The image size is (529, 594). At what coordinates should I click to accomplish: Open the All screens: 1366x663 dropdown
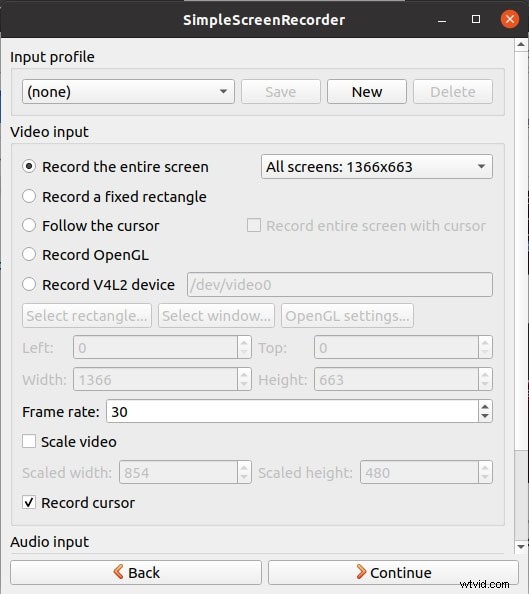coord(377,166)
